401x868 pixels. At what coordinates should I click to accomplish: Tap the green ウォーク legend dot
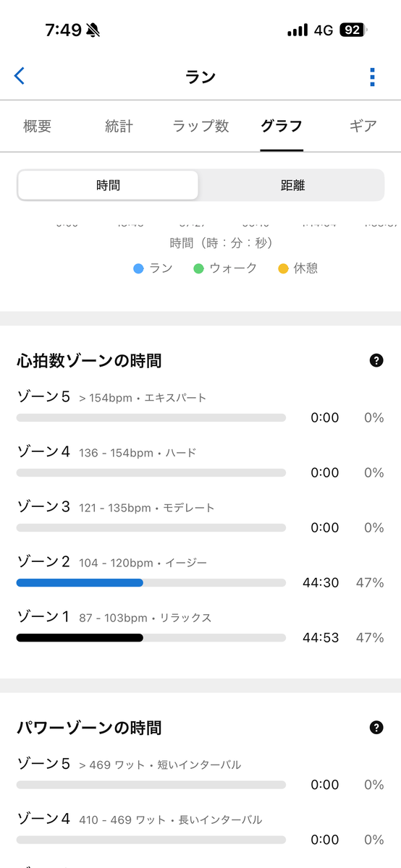(199, 268)
